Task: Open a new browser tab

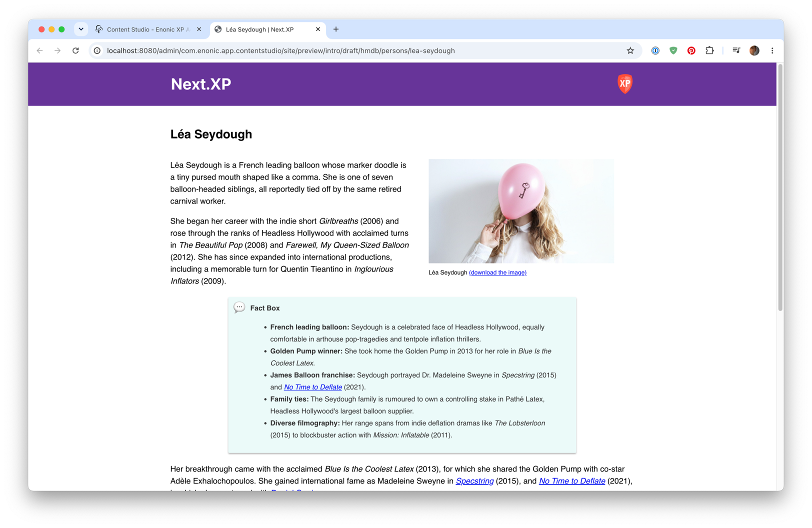Action: pos(336,29)
